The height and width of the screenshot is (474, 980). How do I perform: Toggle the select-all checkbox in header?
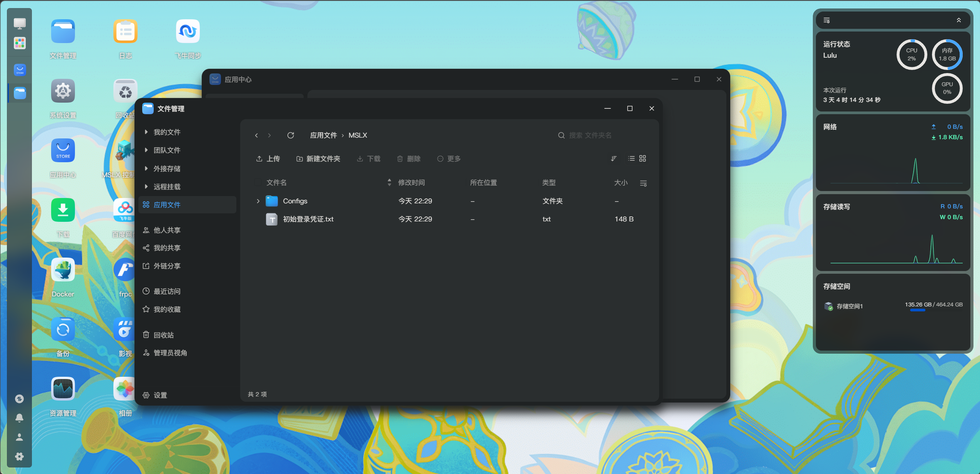pyautogui.click(x=258, y=183)
